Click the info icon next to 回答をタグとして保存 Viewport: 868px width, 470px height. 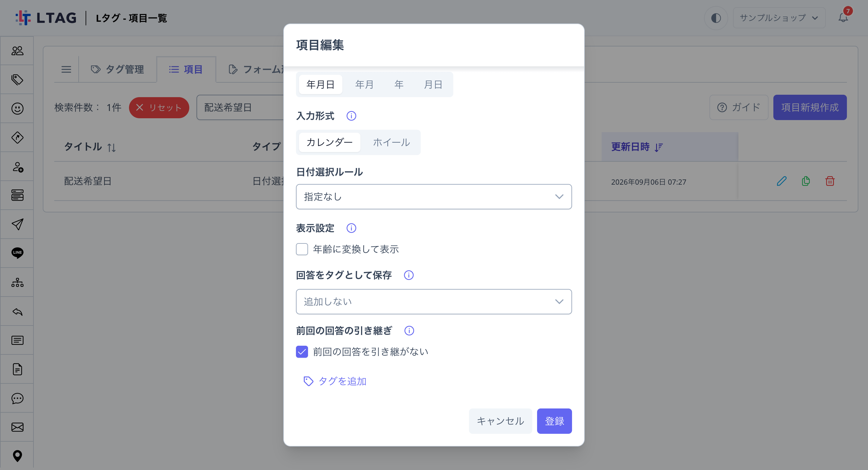408,275
